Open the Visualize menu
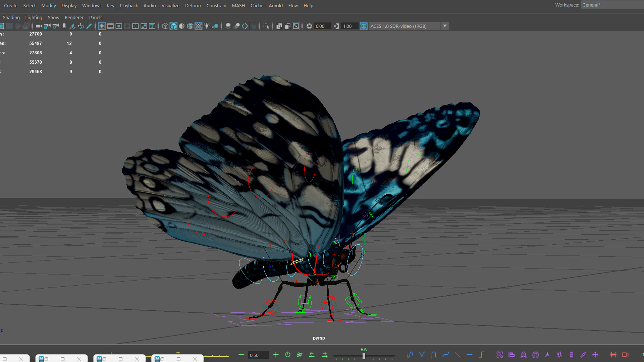The image size is (644, 362). pos(170,6)
